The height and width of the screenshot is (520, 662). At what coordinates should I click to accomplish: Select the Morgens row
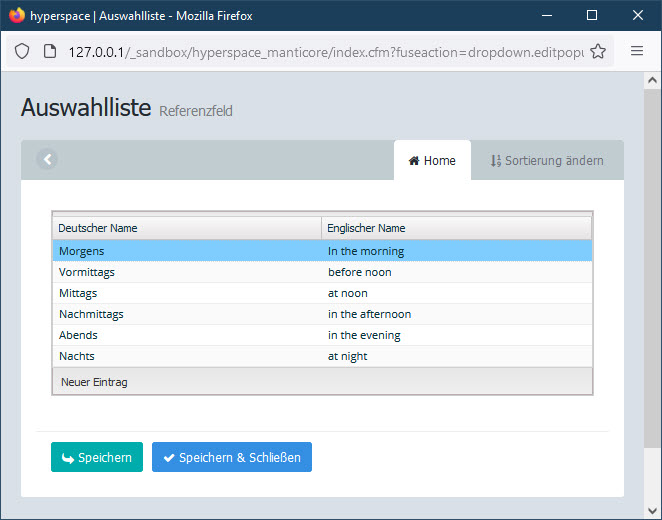coord(82,251)
